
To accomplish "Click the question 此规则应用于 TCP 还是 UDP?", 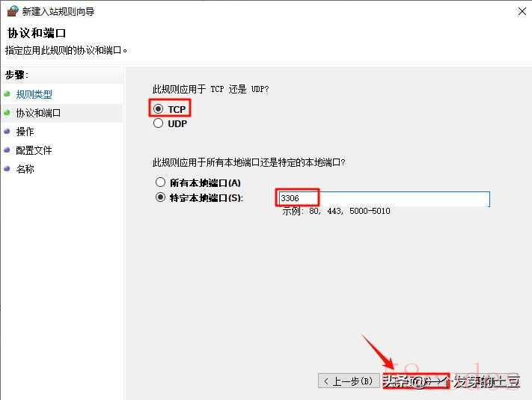I will click(x=210, y=89).
